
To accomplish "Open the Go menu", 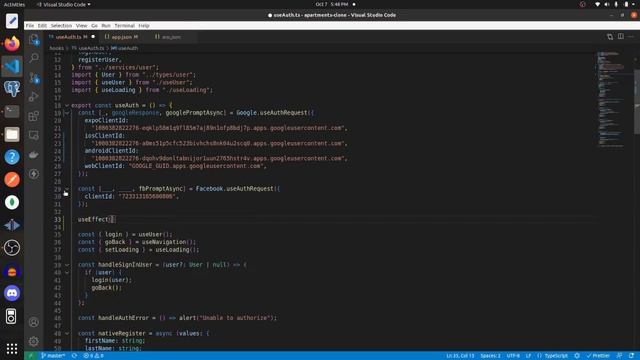I will tap(94, 26).
